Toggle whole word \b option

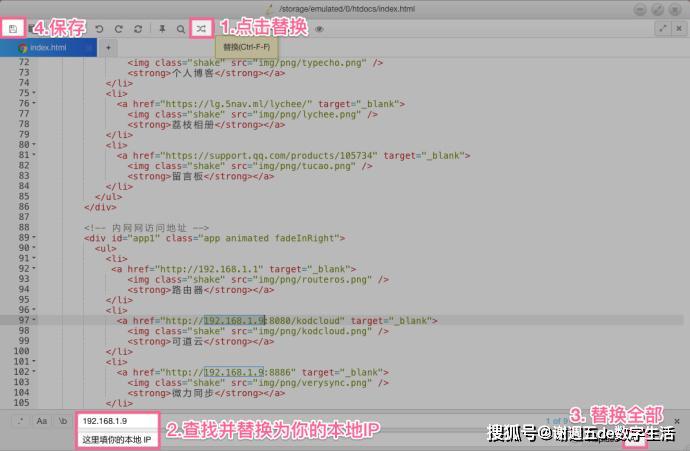point(62,421)
